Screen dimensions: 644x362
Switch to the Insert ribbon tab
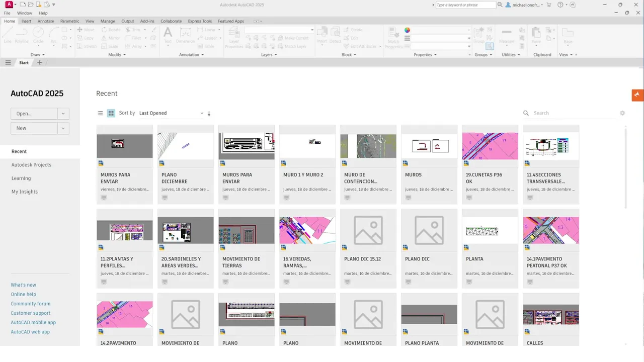[x=26, y=21]
